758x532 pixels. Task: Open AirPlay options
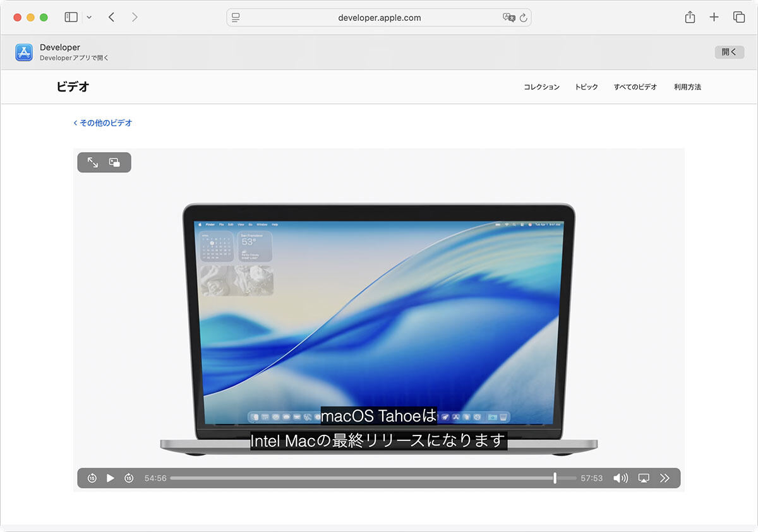click(644, 478)
